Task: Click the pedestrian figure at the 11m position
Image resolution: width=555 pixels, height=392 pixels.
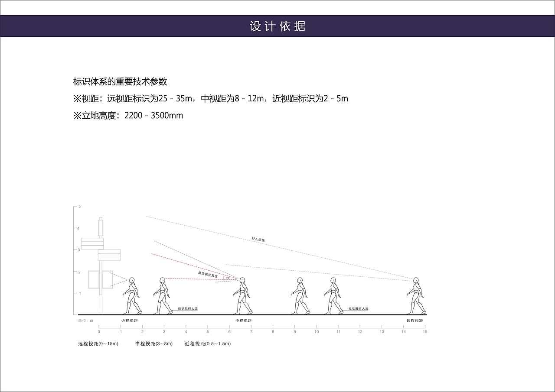Action: pos(332,295)
